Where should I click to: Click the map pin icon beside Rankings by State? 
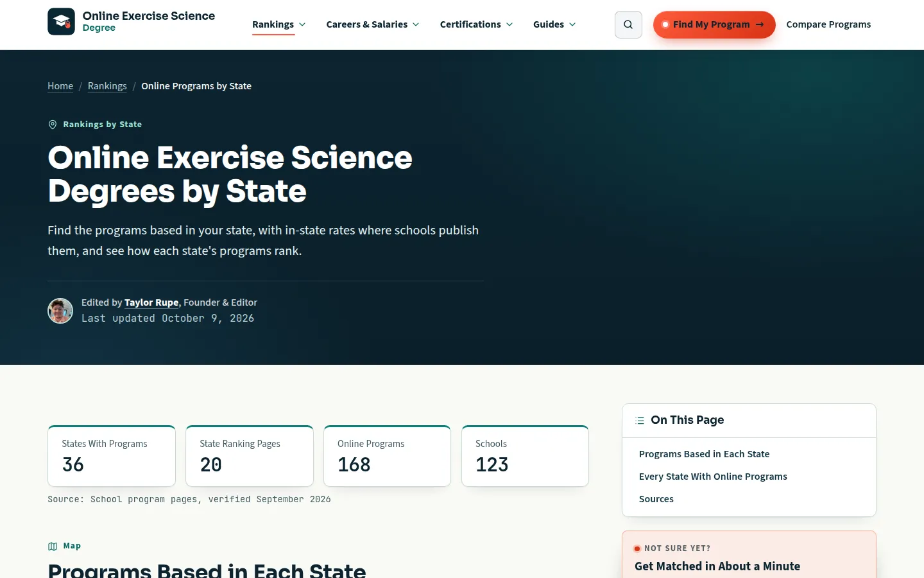click(x=53, y=125)
